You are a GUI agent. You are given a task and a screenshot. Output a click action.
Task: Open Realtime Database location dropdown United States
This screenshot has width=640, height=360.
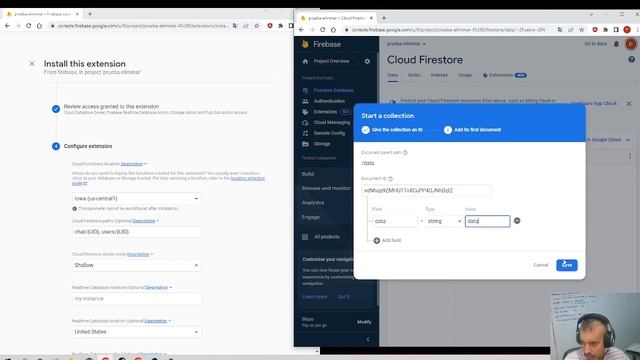136,332
